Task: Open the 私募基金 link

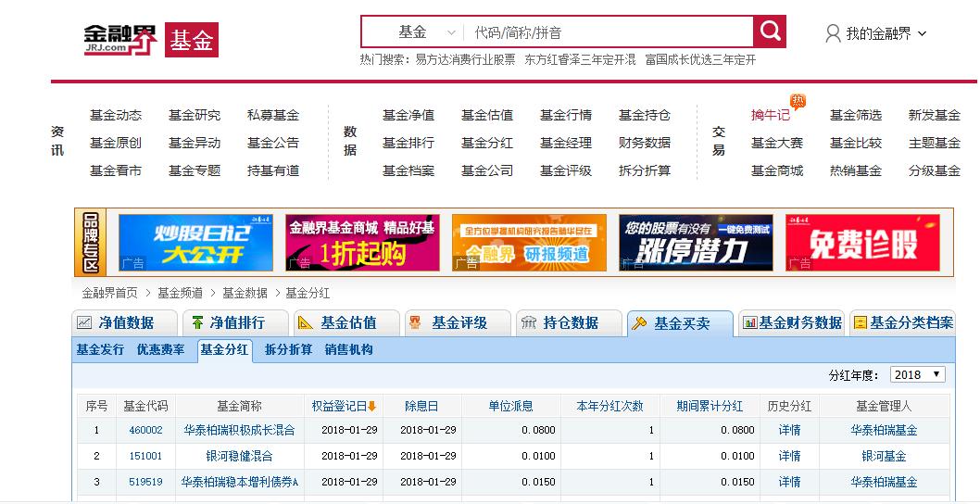Action: pos(273,115)
